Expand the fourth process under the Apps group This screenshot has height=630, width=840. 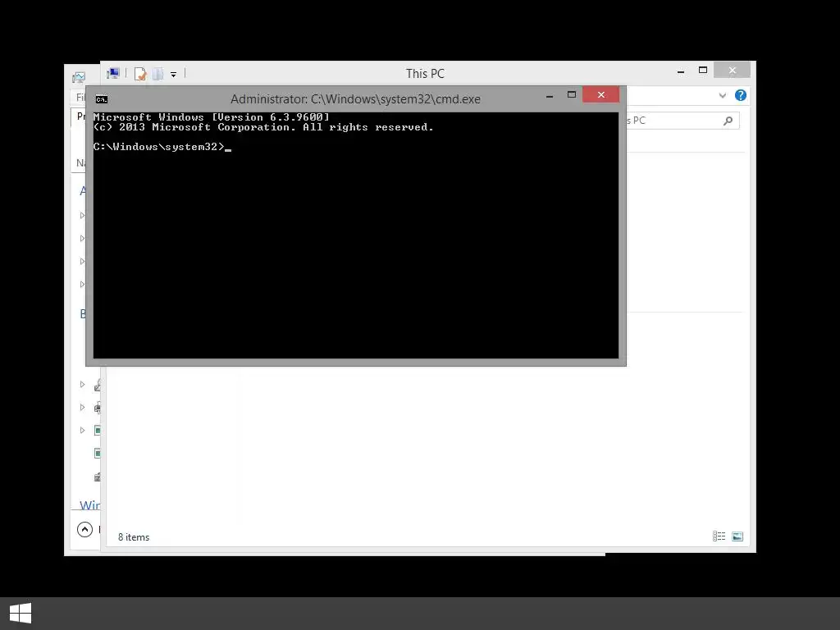coord(82,285)
